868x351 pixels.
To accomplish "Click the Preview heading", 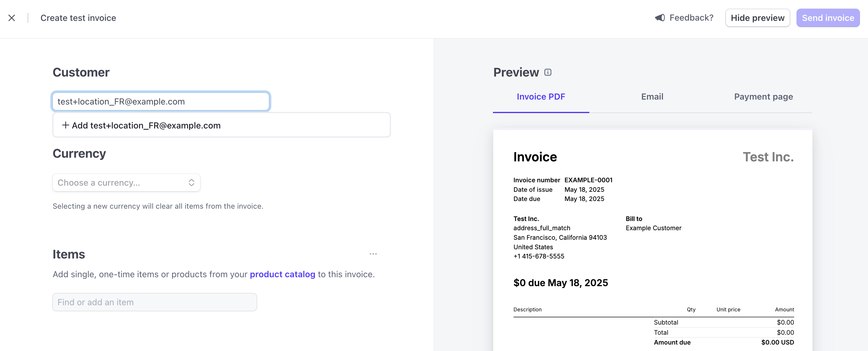I will [x=516, y=72].
